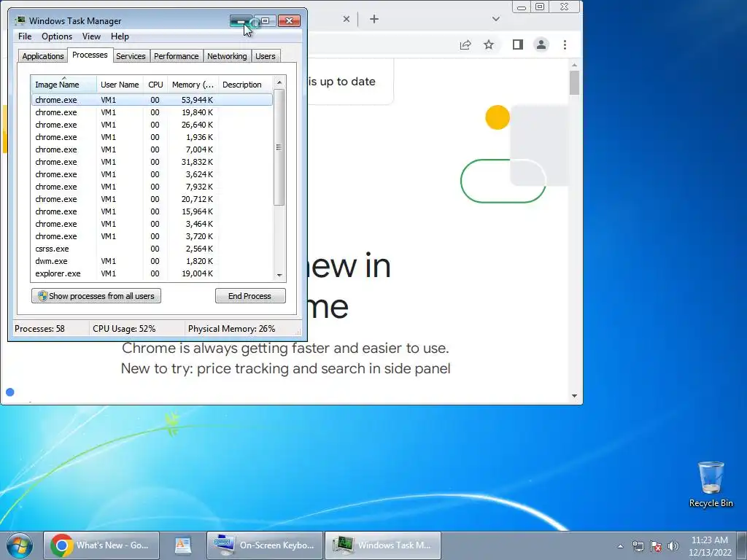The image size is (747, 560).
Task: Select chrome.exe row using 31,832 K
Action: click(x=152, y=162)
